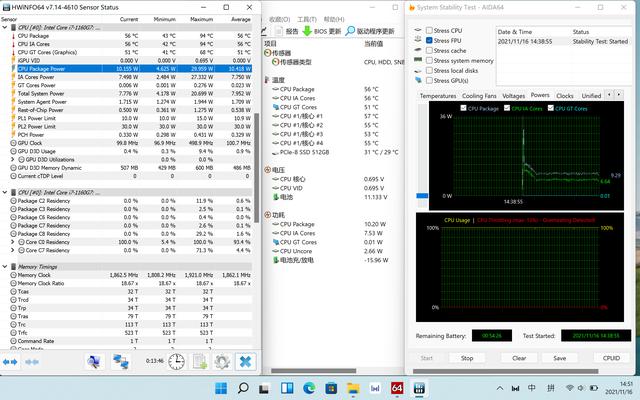The height and width of the screenshot is (400, 640).
Task: Switch to Cooling Fans tab
Action: pyautogui.click(x=479, y=96)
